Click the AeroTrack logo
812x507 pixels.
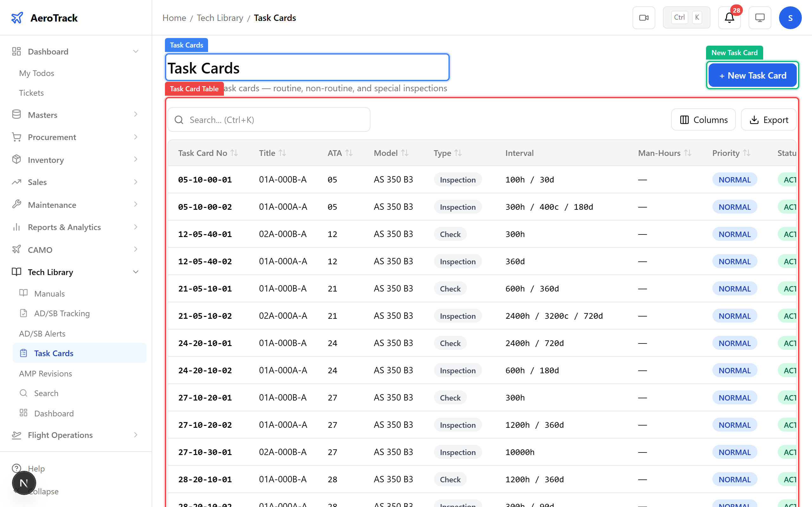(x=44, y=18)
